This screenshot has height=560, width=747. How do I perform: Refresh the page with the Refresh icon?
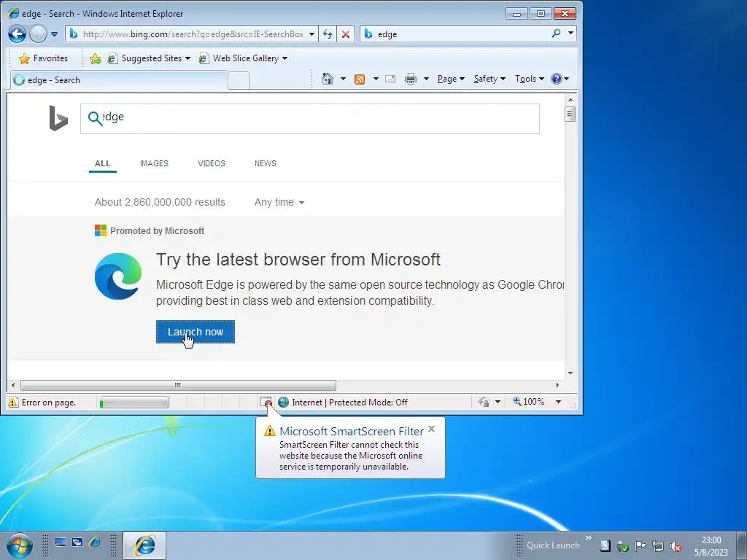pos(328,34)
